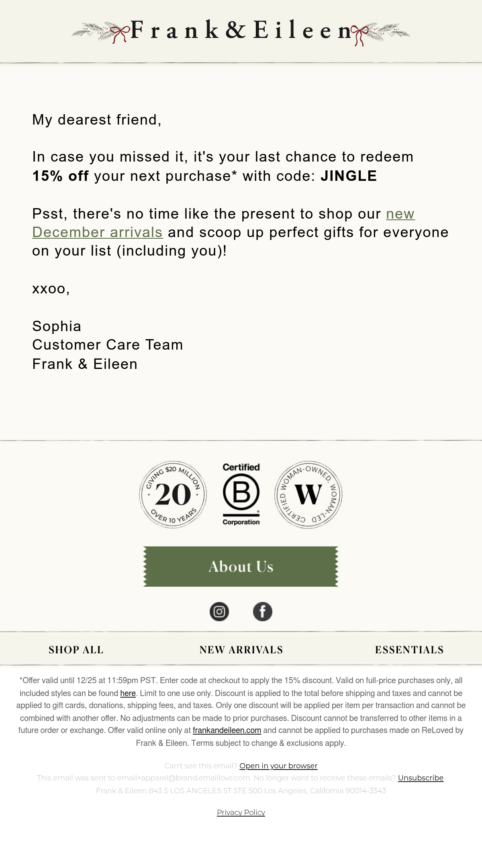Image resolution: width=482 pixels, height=868 pixels.
Task: Go to Shop All menu item
Action: click(76, 650)
